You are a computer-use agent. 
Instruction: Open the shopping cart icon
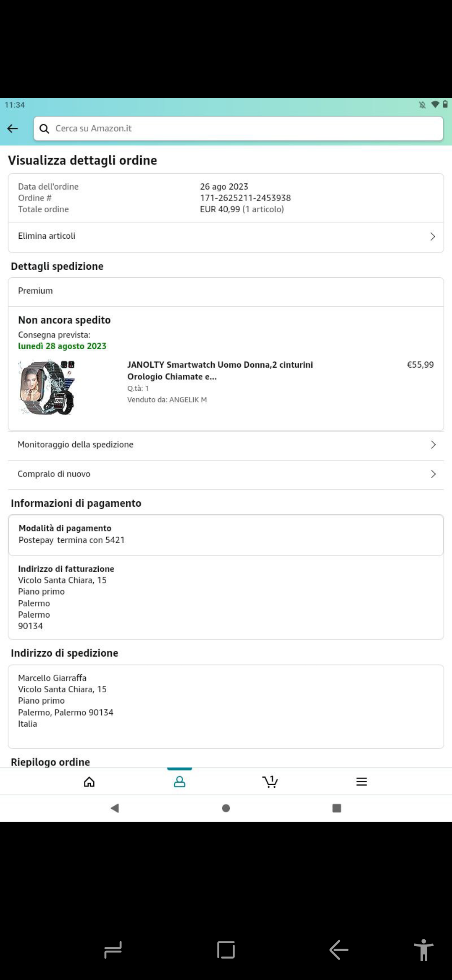[270, 781]
